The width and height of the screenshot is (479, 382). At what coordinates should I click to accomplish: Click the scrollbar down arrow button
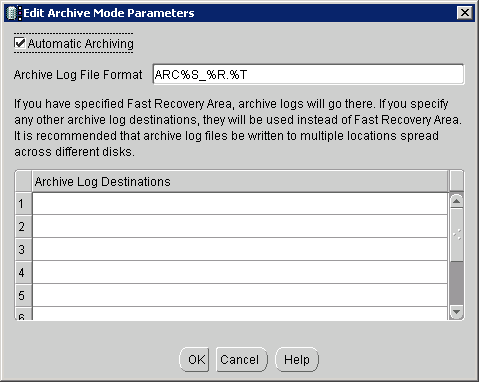click(x=456, y=312)
